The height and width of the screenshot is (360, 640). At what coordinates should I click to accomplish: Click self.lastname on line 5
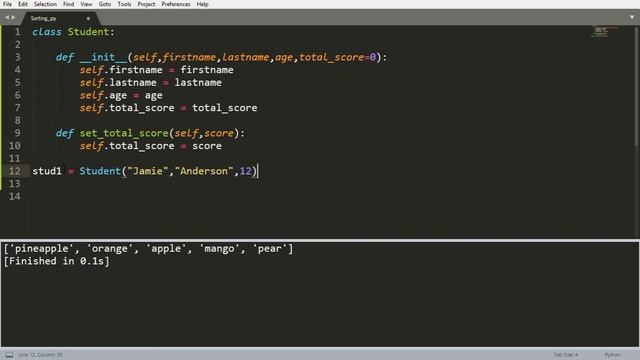click(x=118, y=82)
